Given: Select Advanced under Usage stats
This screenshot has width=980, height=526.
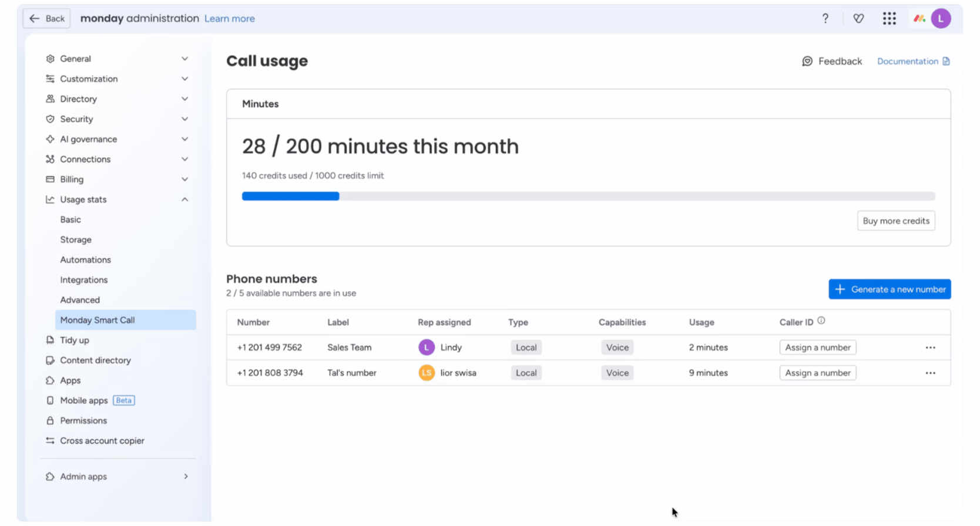Looking at the screenshot, I should point(80,300).
